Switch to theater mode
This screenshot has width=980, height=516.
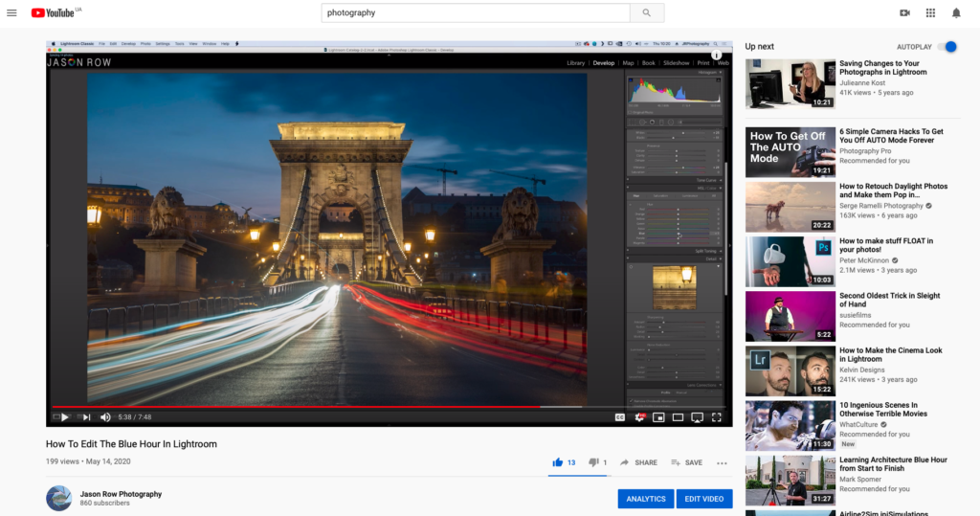pos(678,417)
